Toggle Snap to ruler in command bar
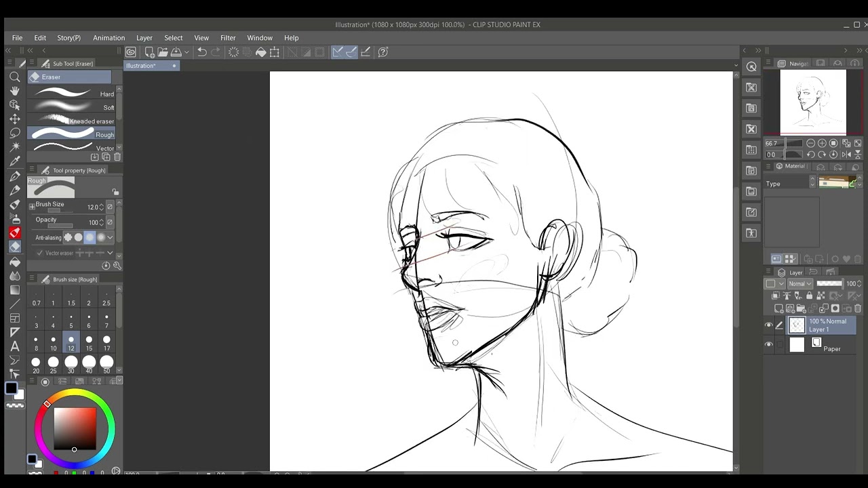Screen dimensions: 868x488 click(x=337, y=52)
